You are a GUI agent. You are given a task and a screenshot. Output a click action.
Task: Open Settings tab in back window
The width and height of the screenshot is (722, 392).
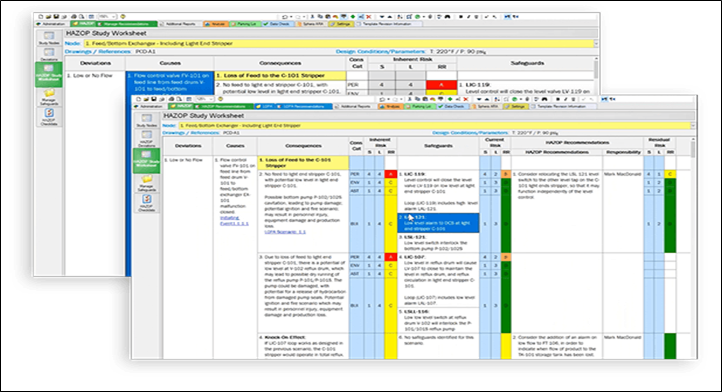pos(341,24)
